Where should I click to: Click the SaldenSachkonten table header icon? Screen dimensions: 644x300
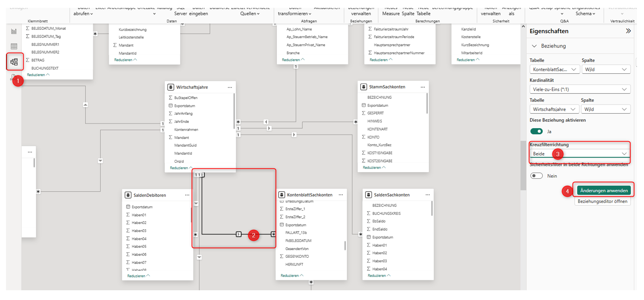[x=368, y=195]
